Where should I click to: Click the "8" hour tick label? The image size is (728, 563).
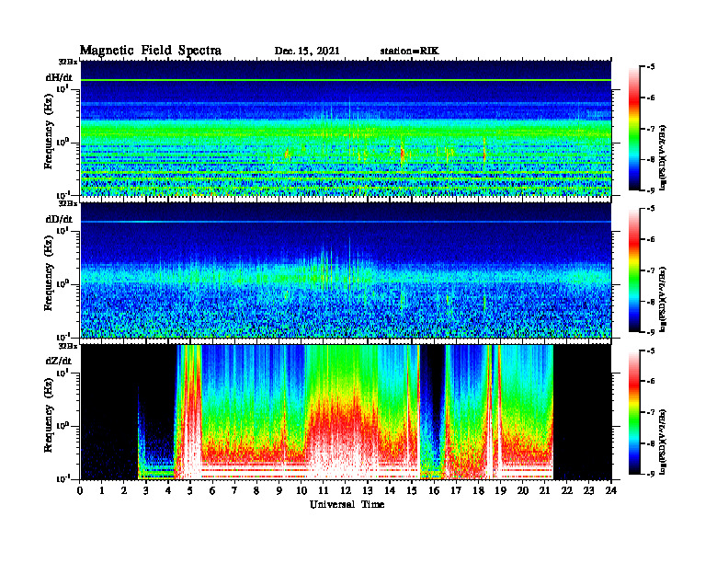tap(256, 491)
